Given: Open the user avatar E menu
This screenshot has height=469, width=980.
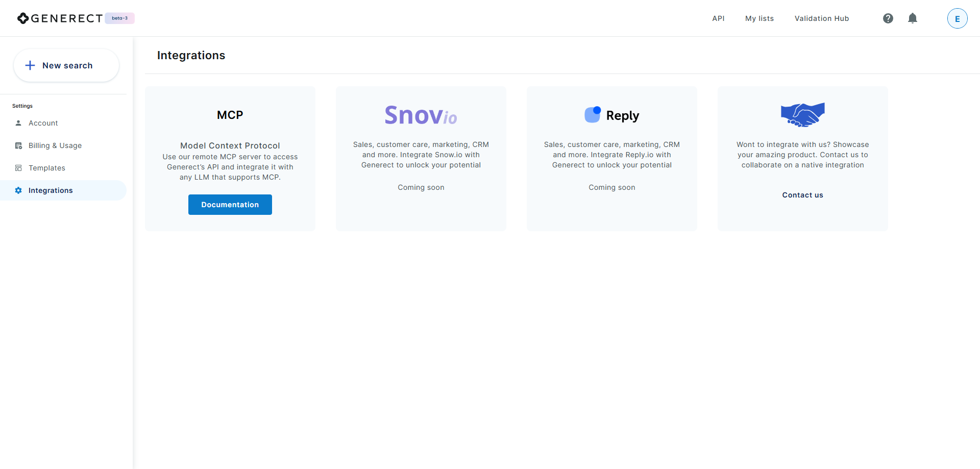Looking at the screenshot, I should pyautogui.click(x=958, y=18).
